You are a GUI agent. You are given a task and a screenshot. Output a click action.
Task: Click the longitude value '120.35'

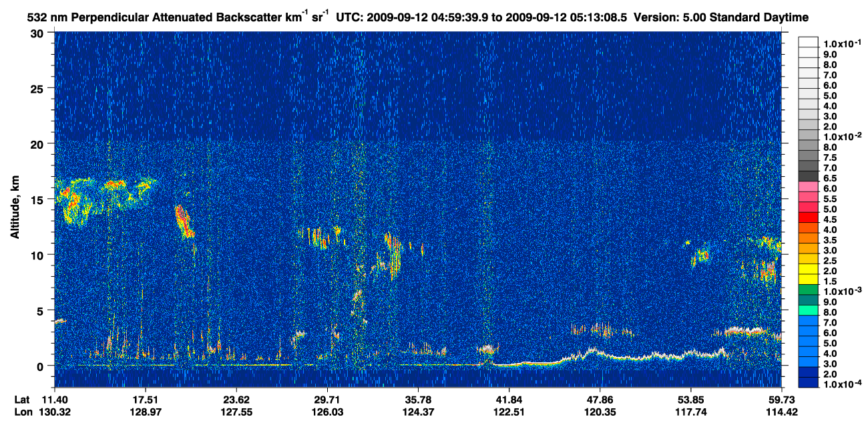[600, 412]
